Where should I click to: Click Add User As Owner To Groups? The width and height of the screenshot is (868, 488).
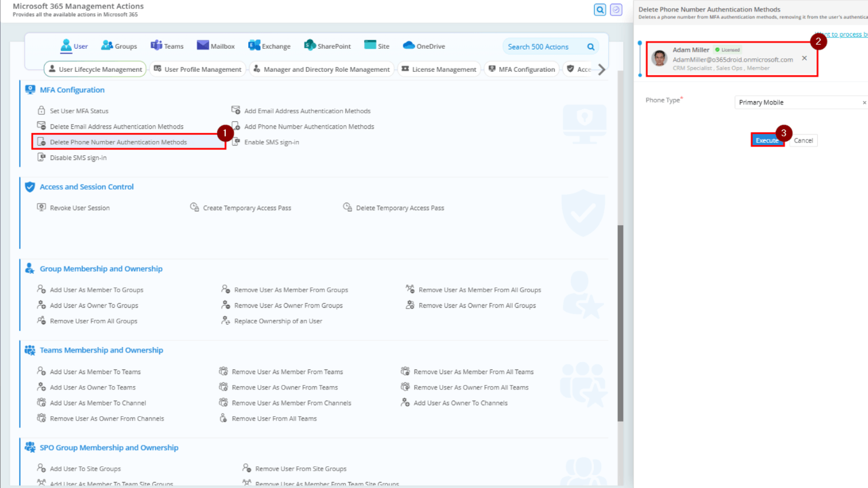pos(87,306)
